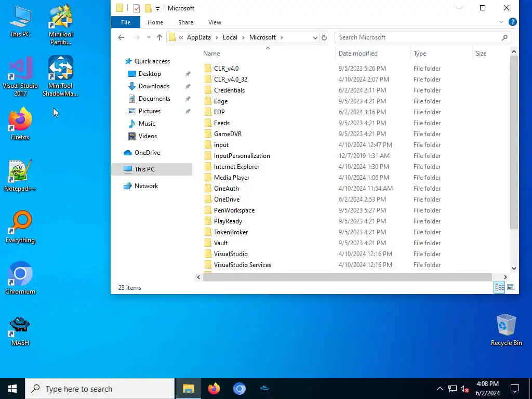
Task: Switch to Large icons view icon
Action: tap(511, 287)
